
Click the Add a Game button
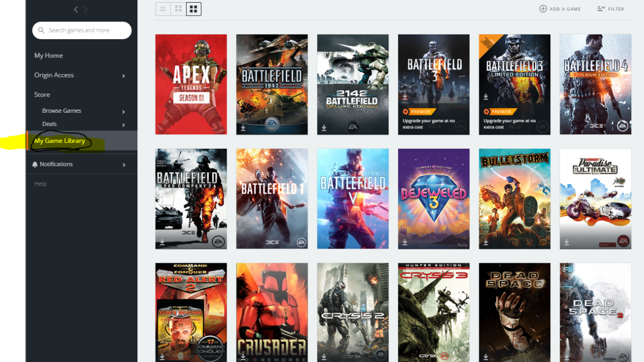pyautogui.click(x=560, y=9)
